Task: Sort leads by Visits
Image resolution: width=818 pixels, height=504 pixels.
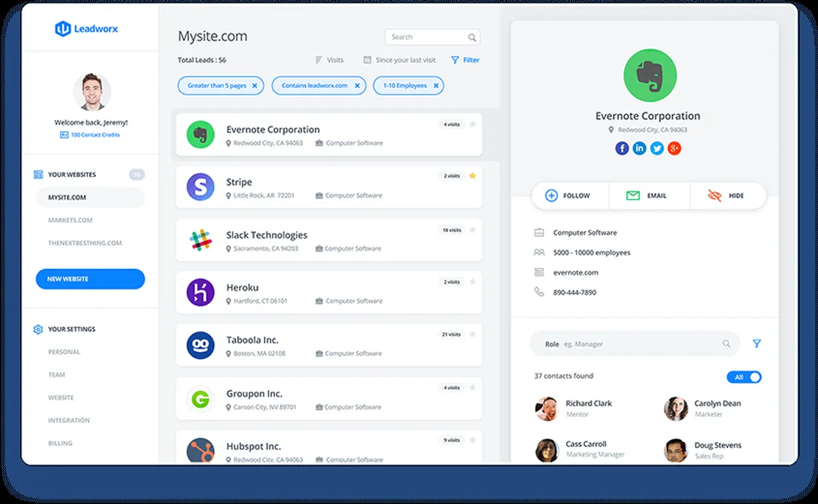Action: click(329, 60)
